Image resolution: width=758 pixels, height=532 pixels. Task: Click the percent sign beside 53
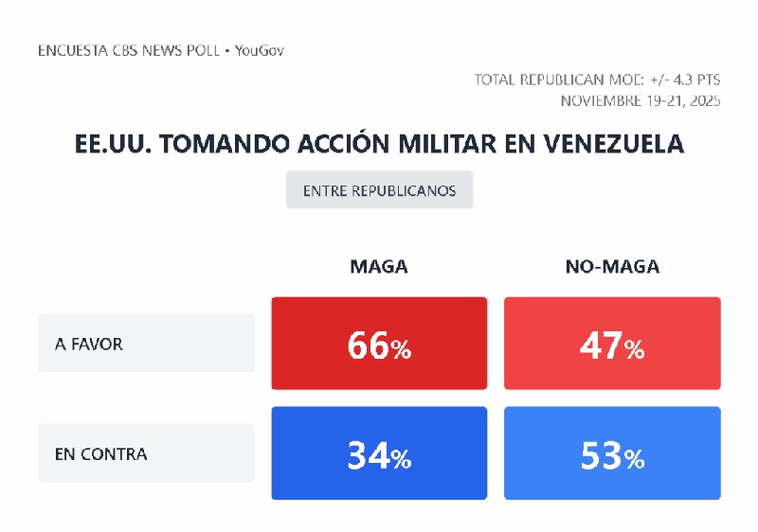tap(635, 460)
